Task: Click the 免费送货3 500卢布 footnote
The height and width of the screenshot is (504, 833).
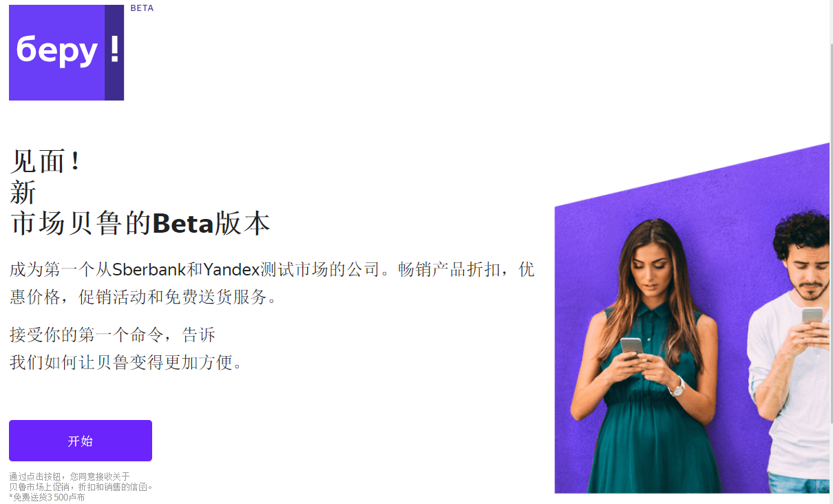Action: [47, 497]
